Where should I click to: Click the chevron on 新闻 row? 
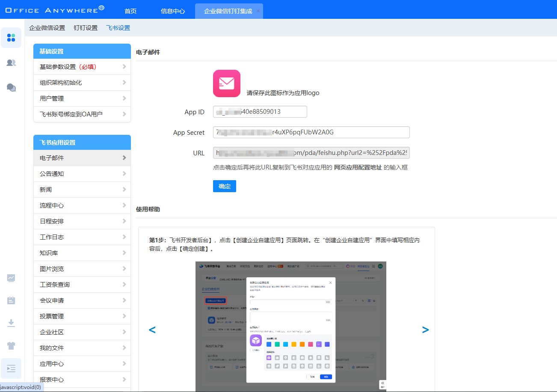[124, 190]
